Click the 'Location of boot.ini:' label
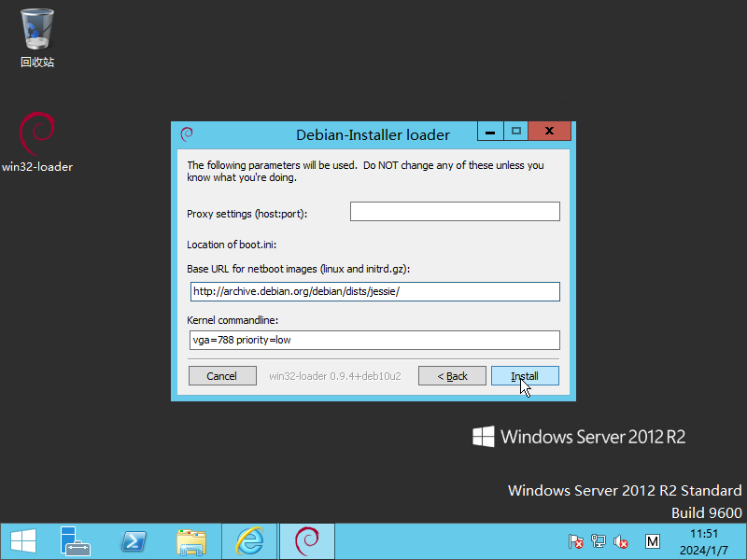This screenshot has width=747, height=560. click(232, 245)
